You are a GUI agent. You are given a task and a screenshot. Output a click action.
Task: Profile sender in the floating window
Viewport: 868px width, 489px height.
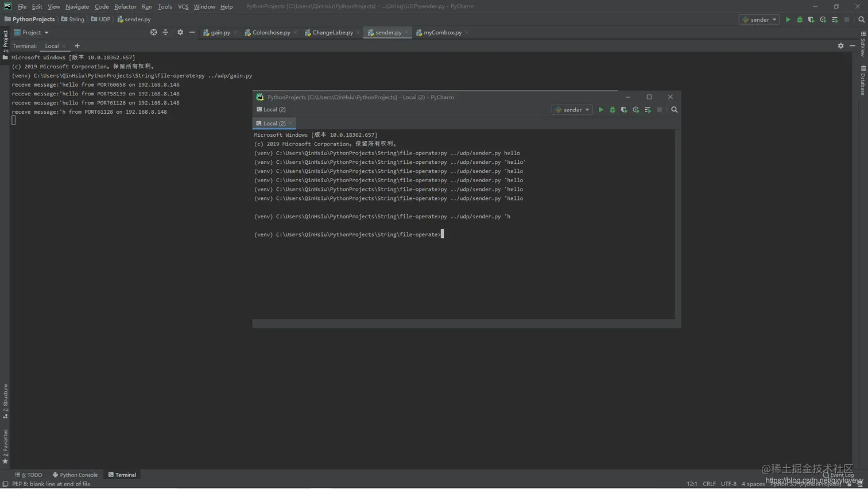[636, 110]
